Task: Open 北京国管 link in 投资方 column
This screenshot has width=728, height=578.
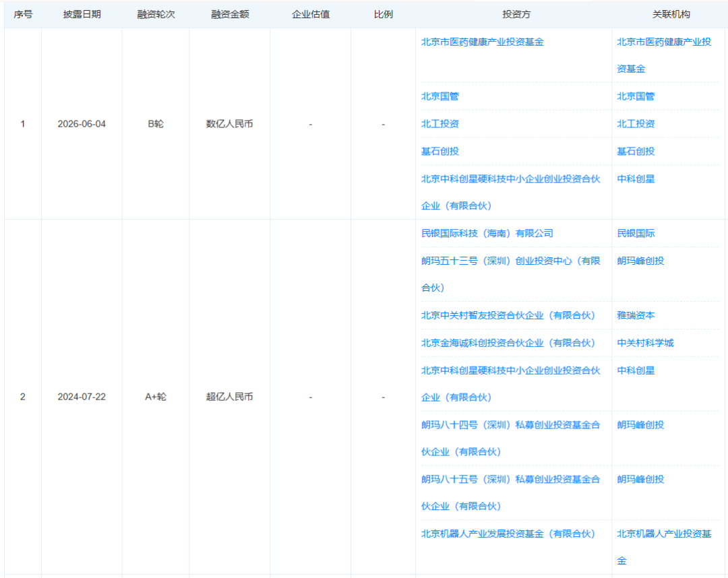Action: tap(439, 96)
